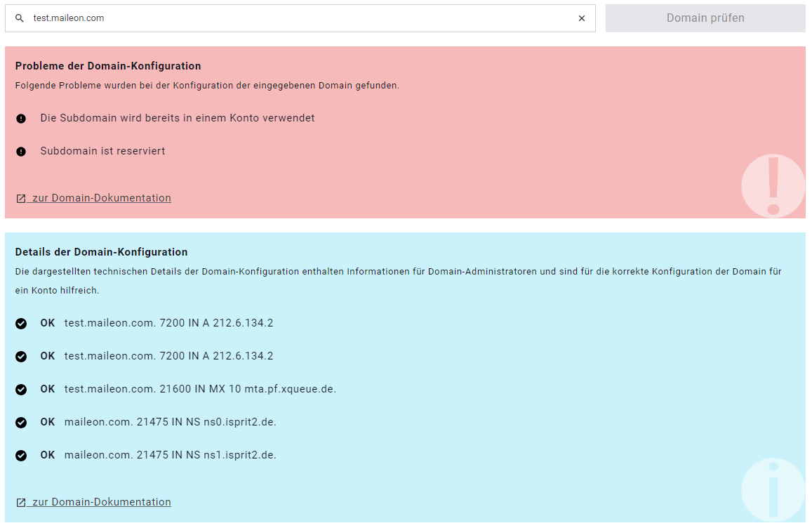Click the record "maileon.com. 21475 IN NS ns0.isprit2.de."
The image size is (812, 528).
click(x=171, y=422)
